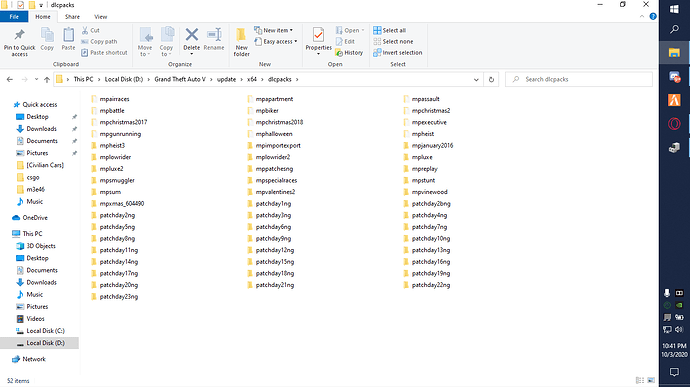Expand the address bar history dropdown

pyautogui.click(x=476, y=79)
